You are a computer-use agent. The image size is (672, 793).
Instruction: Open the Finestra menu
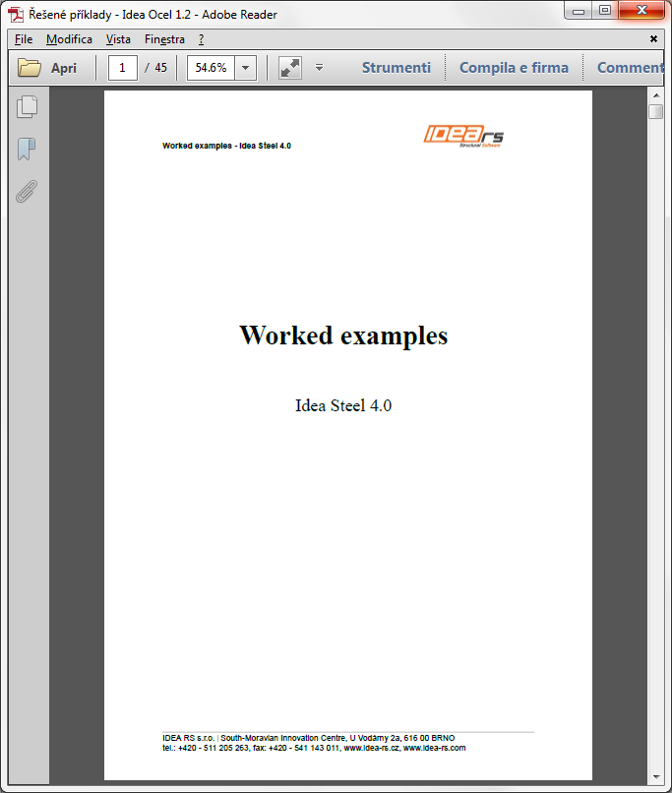coord(165,39)
